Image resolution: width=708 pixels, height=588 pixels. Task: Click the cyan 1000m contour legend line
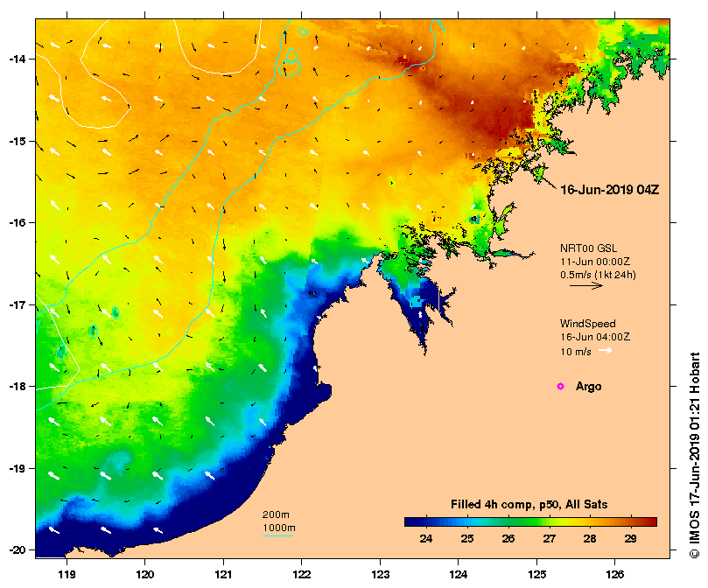[278, 536]
